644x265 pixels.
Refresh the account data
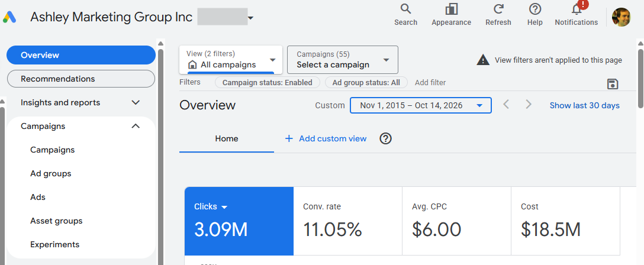(x=498, y=15)
